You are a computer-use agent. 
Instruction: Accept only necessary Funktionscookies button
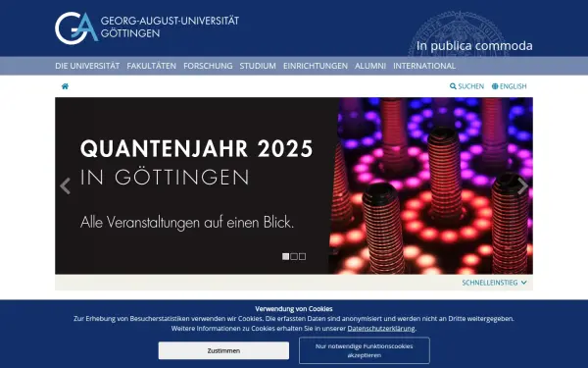[x=365, y=350]
